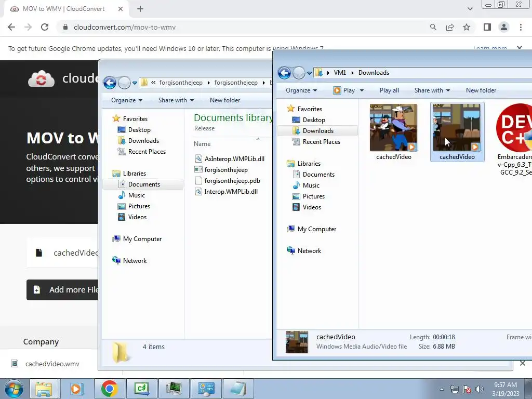The image size is (532, 399).
Task: Select Downloads in the Documents window's Favorites
Action: [143, 140]
